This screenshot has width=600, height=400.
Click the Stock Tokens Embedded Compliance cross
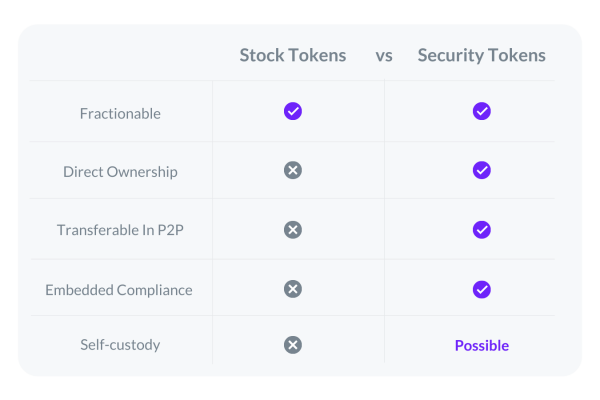293,289
